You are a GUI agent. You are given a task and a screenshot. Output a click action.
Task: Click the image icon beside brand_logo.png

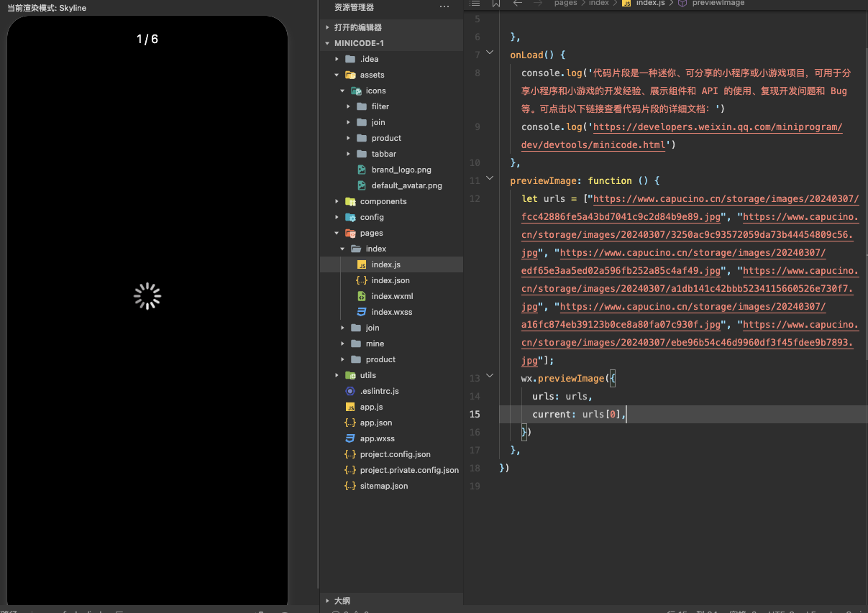[362, 170]
